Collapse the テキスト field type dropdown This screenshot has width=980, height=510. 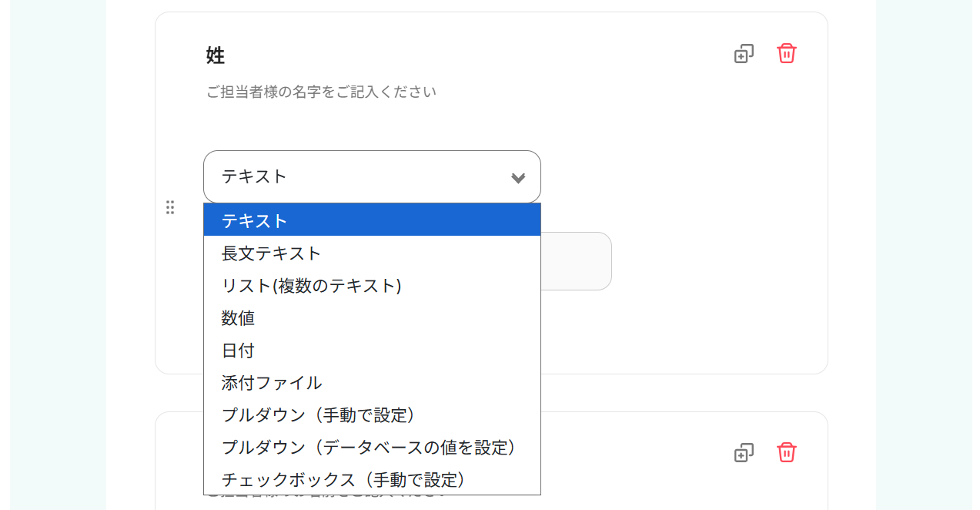[x=372, y=176]
